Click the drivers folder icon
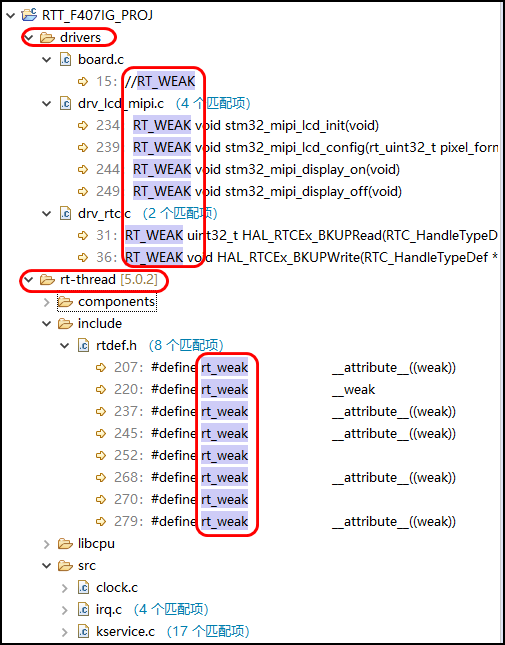This screenshot has height=645, width=505. pos(47,37)
